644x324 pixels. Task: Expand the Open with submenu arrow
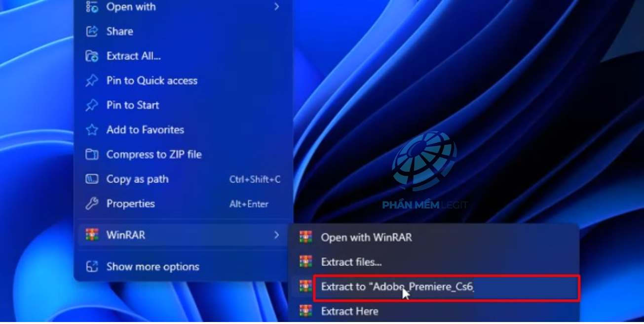277,7
